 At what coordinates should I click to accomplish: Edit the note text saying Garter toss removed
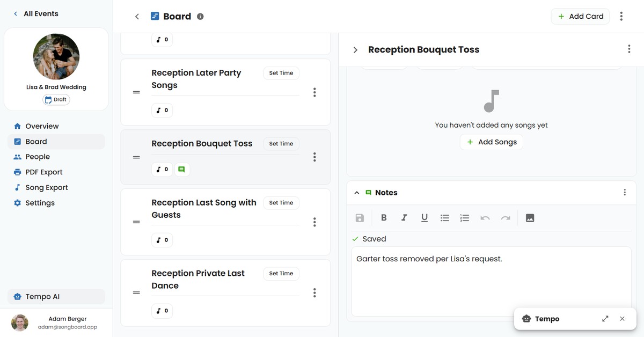(x=429, y=259)
